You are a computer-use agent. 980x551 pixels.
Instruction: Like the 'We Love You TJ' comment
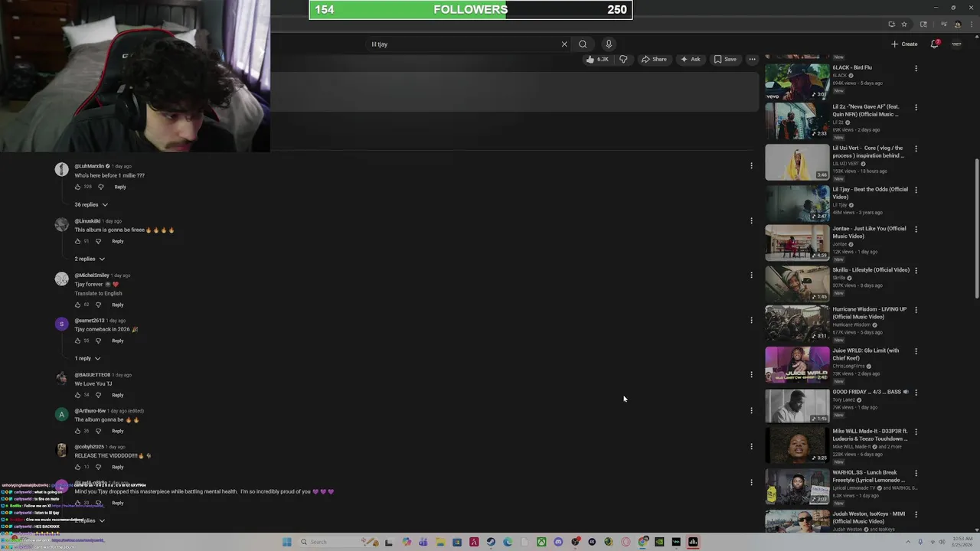[77, 395]
